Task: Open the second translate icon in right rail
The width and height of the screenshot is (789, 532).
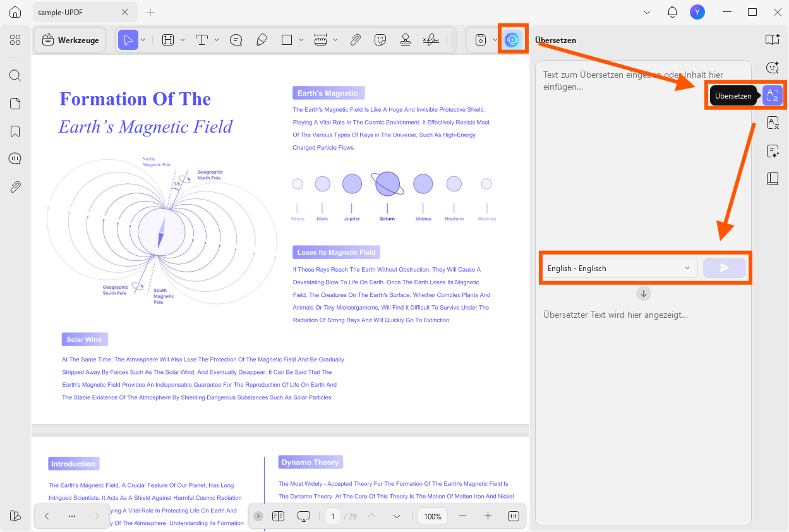Action: tap(773, 123)
